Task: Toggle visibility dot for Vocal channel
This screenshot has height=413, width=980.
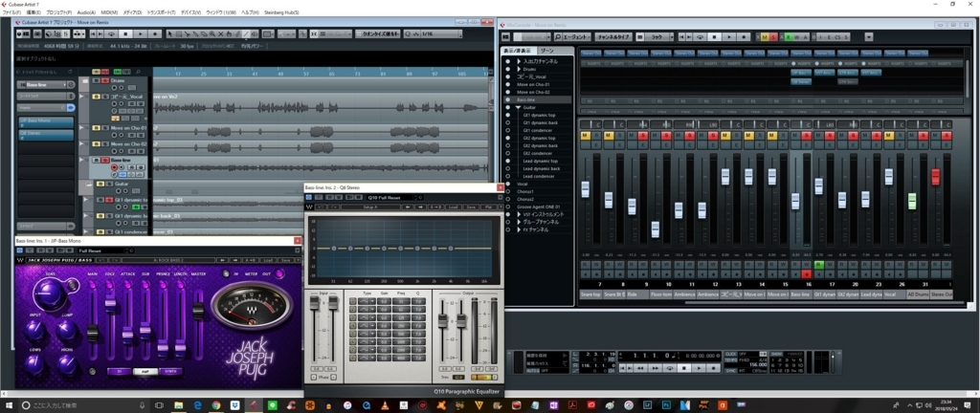Action: point(508,184)
